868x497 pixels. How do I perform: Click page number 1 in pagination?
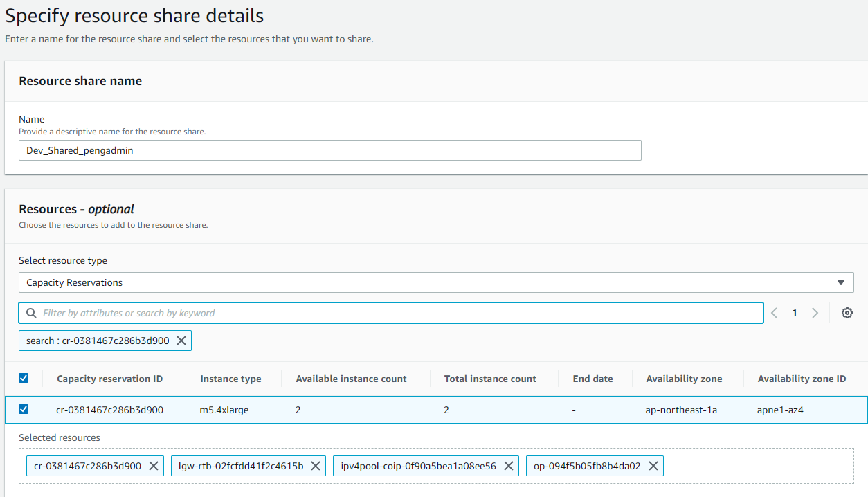[794, 313]
